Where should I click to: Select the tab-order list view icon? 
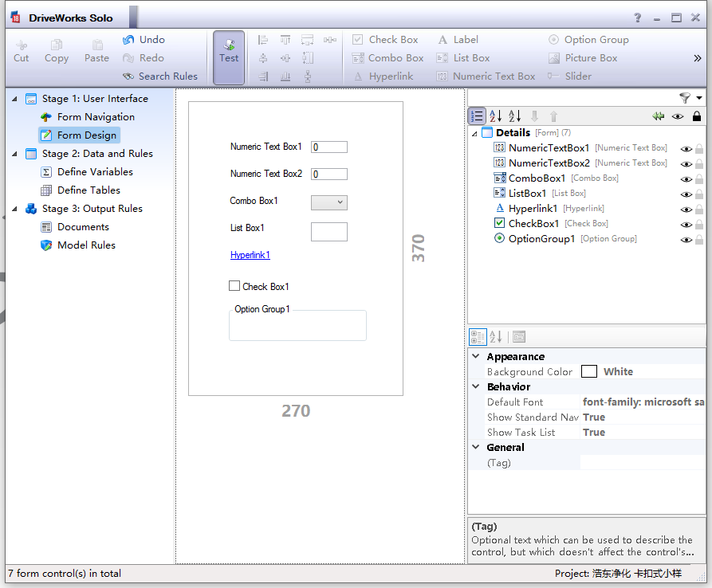477,116
